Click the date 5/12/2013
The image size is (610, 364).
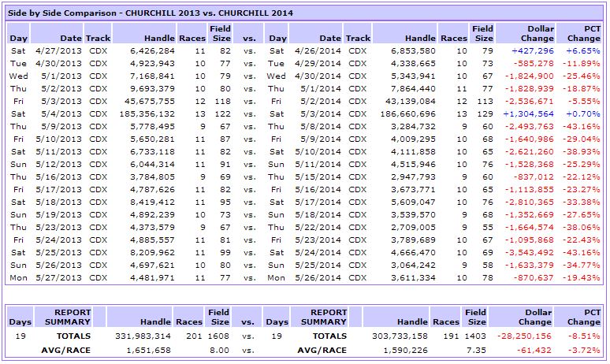pos(59,165)
